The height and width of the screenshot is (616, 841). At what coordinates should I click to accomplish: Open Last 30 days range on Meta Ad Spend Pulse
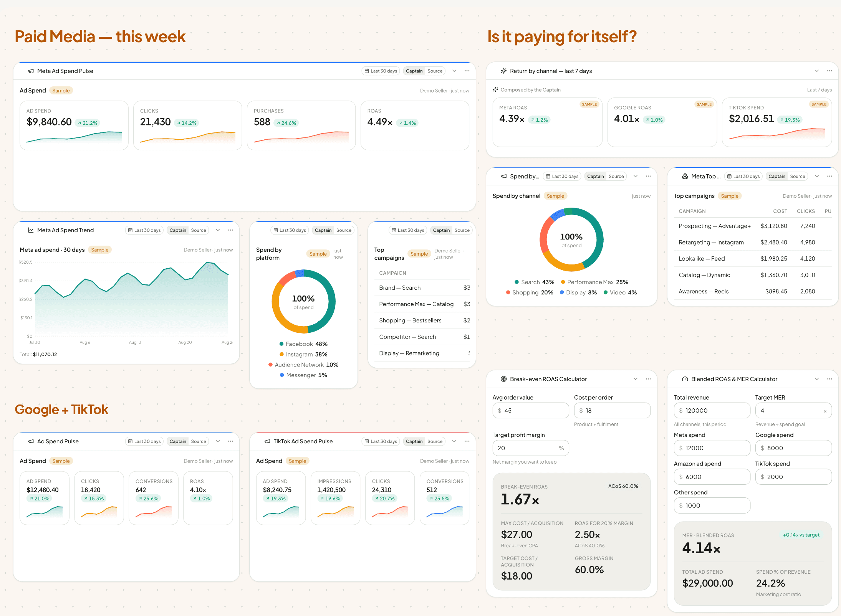[381, 71]
